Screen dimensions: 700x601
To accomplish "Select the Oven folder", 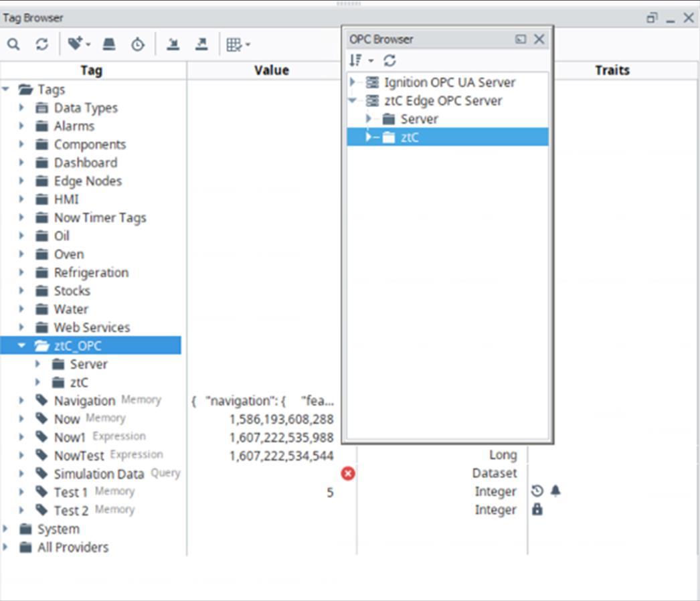I will pos(69,254).
